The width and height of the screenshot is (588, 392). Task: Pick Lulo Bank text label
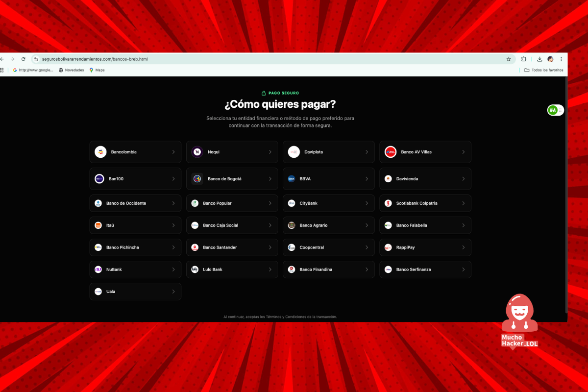coord(213,269)
